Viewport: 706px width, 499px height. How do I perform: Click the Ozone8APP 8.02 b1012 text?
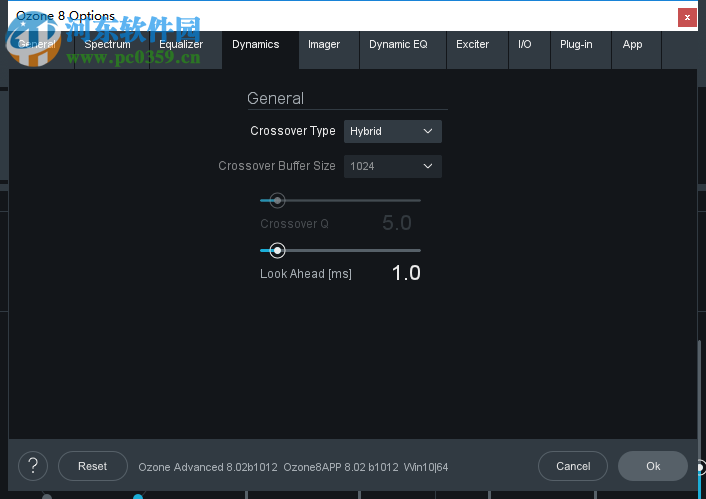(x=341, y=467)
